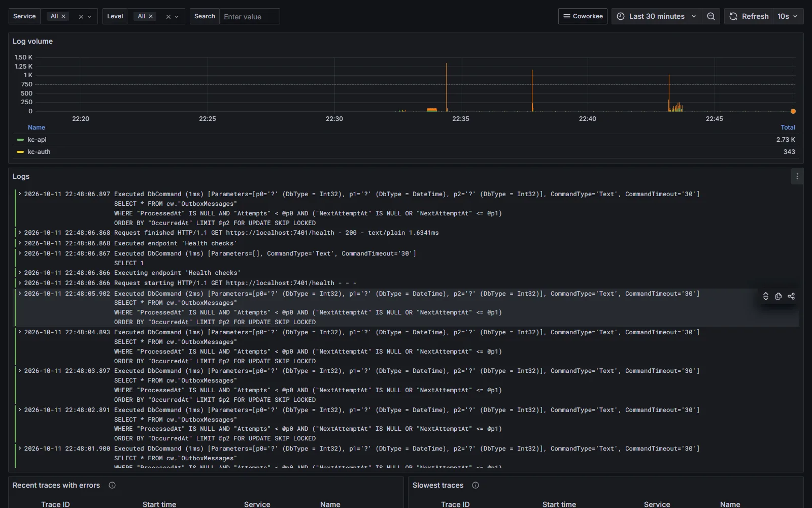Show info for 'Slowest traces' panel

click(476, 485)
